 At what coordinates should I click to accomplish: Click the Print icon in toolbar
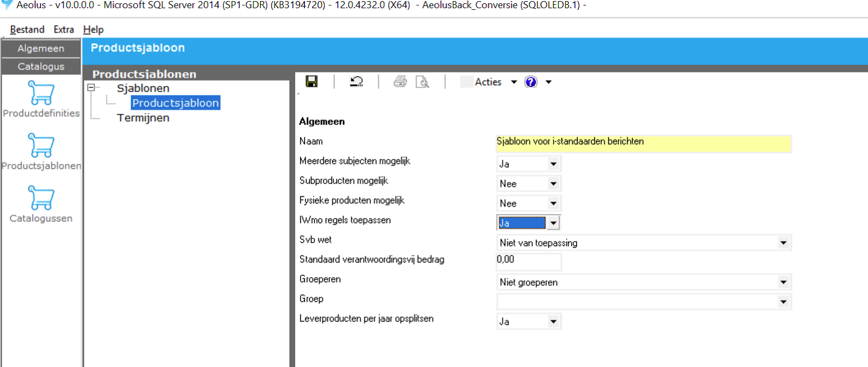click(400, 81)
